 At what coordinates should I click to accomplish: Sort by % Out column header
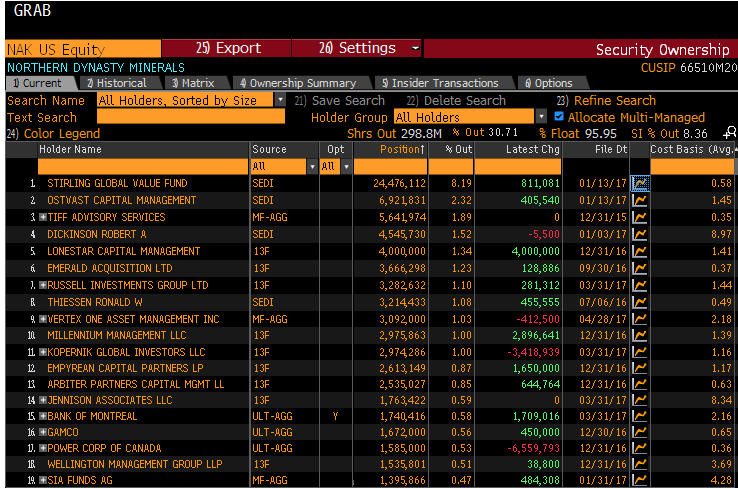click(x=451, y=150)
